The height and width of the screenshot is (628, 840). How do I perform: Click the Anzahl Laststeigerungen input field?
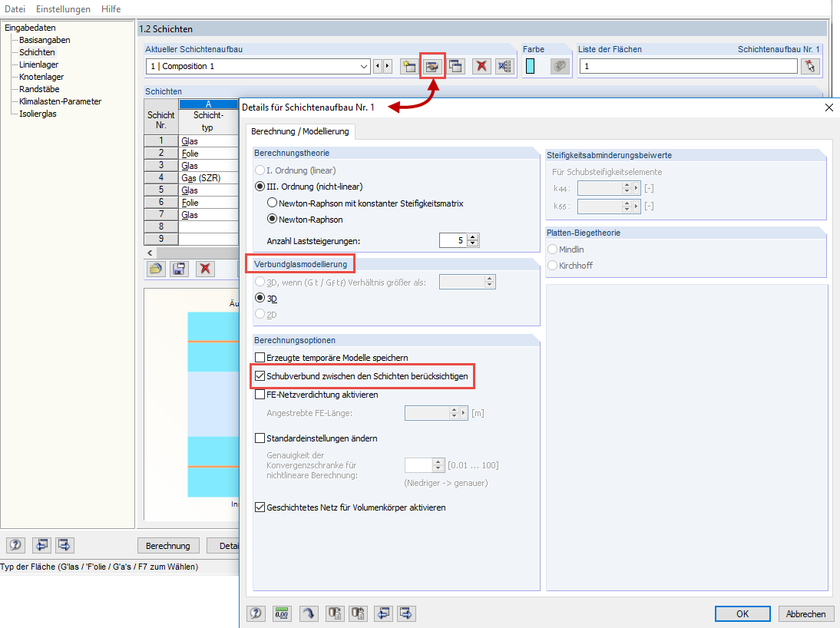[453, 240]
